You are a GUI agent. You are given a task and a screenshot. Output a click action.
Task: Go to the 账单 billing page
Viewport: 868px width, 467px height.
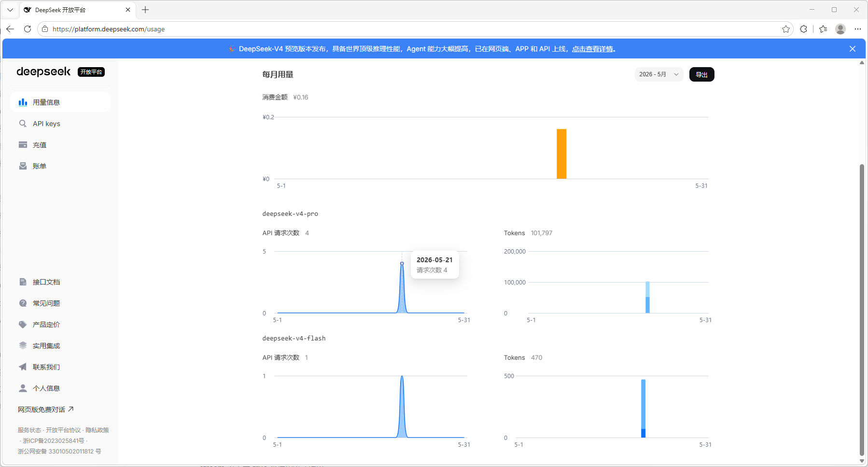pos(60,166)
